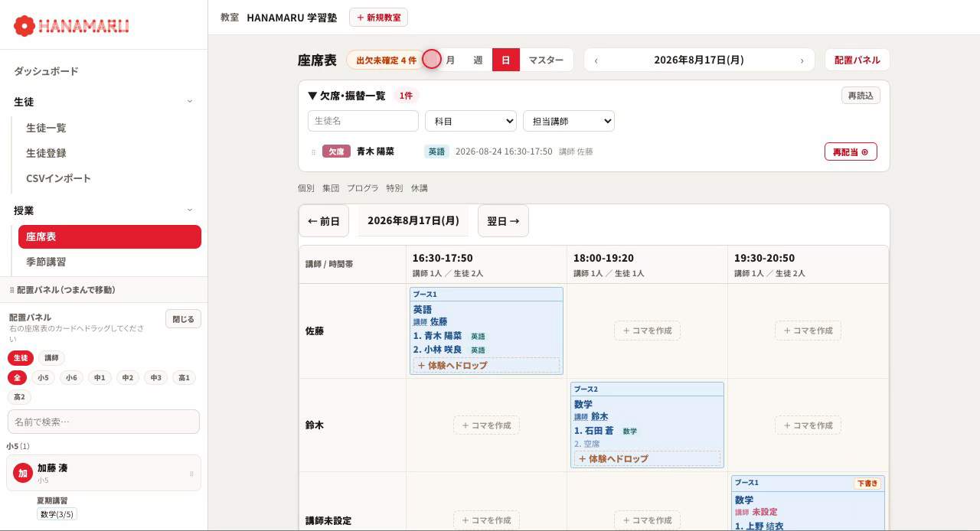
Task: Grab the drag handle on 青木 陽菜 absence row
Action: point(313,152)
